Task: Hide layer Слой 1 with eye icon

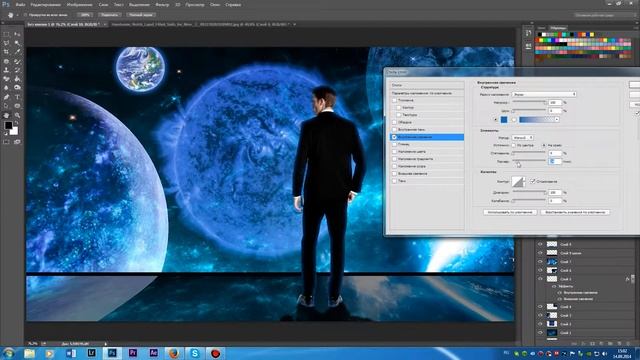Action: coord(540,333)
